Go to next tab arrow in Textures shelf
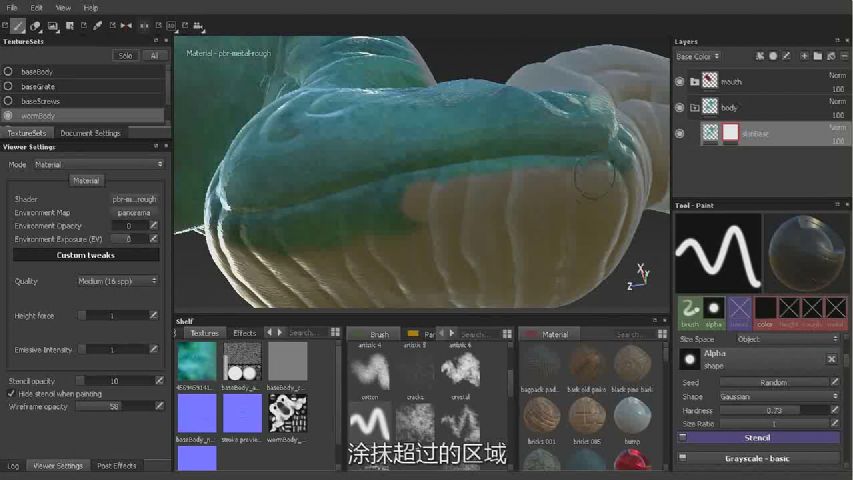The width and height of the screenshot is (853, 480). point(280,332)
